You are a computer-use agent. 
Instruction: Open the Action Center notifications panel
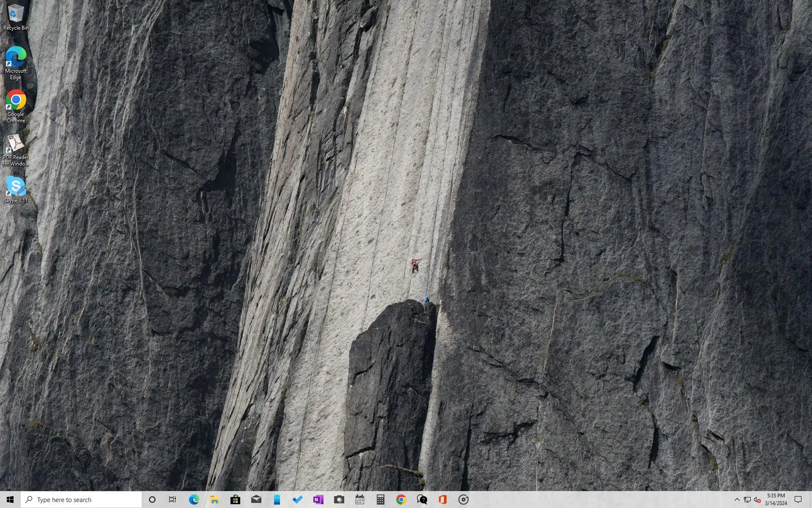[798, 500]
